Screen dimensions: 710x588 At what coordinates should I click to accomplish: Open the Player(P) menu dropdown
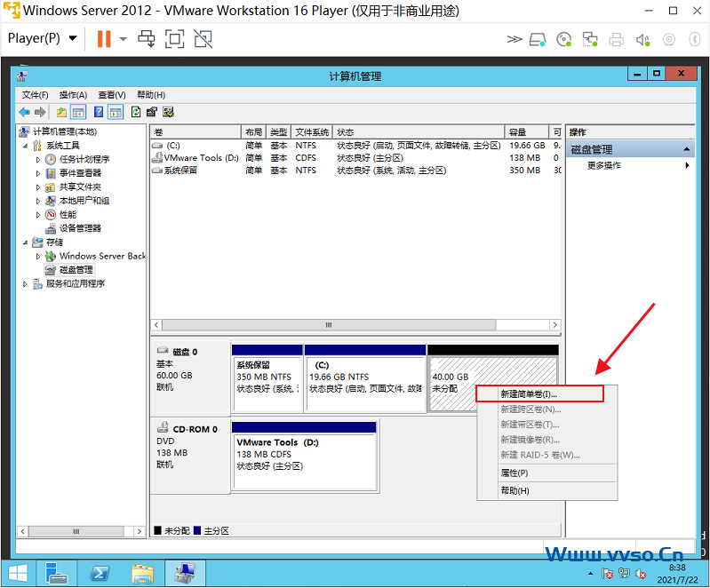(x=42, y=38)
